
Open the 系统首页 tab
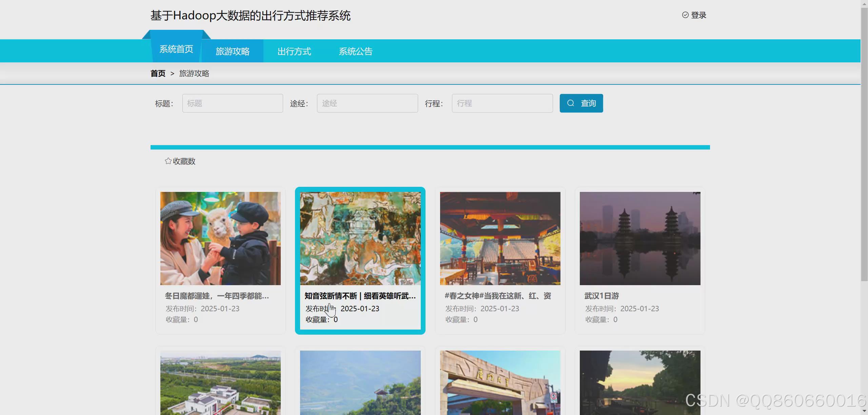[176, 49]
